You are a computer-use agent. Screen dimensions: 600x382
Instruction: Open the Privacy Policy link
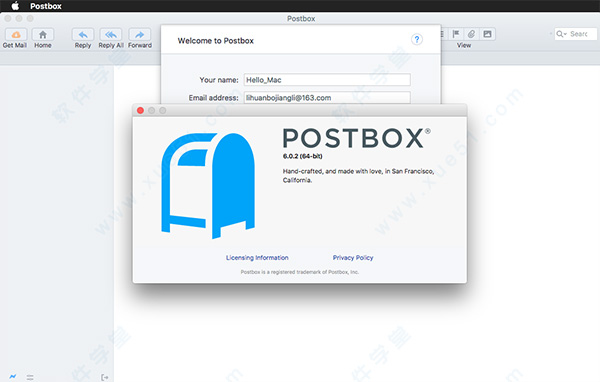pos(353,258)
